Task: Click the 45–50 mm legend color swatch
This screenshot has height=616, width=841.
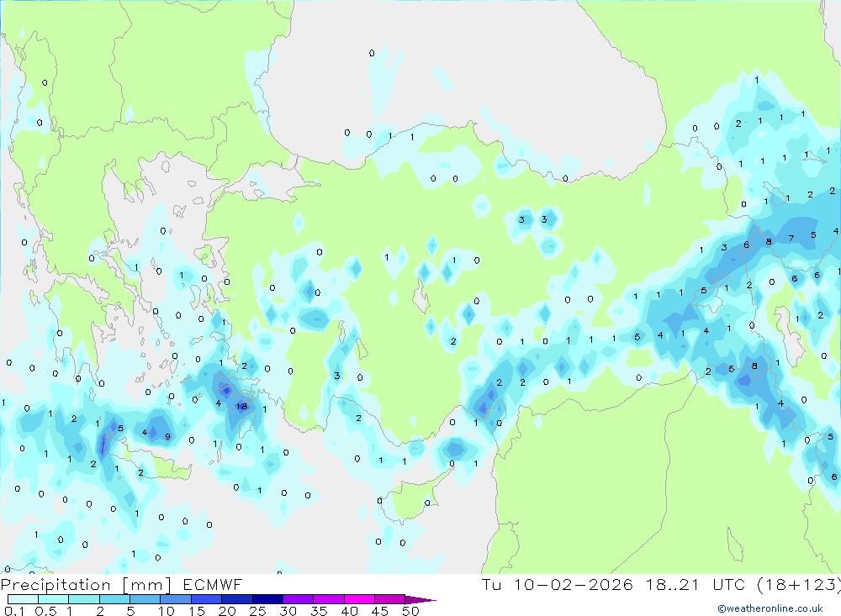Action: click(390, 599)
